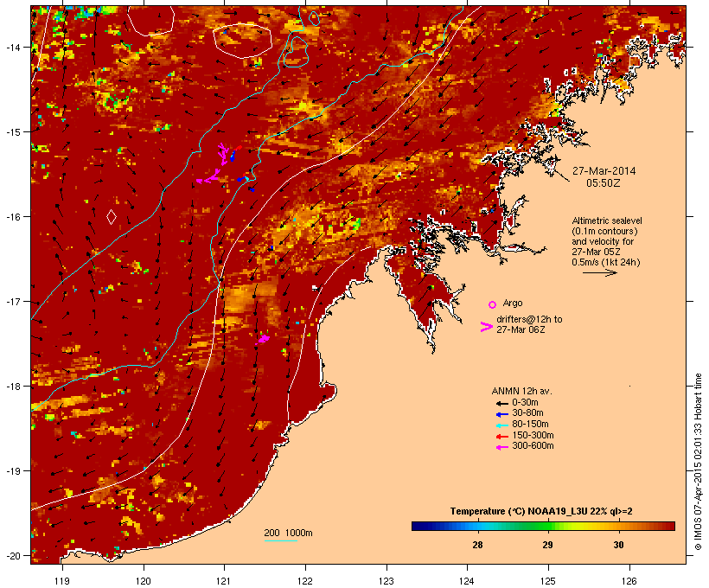This screenshot has width=709, height=588.
Task: Click the color bar tick label 29
Action: [x=547, y=545]
